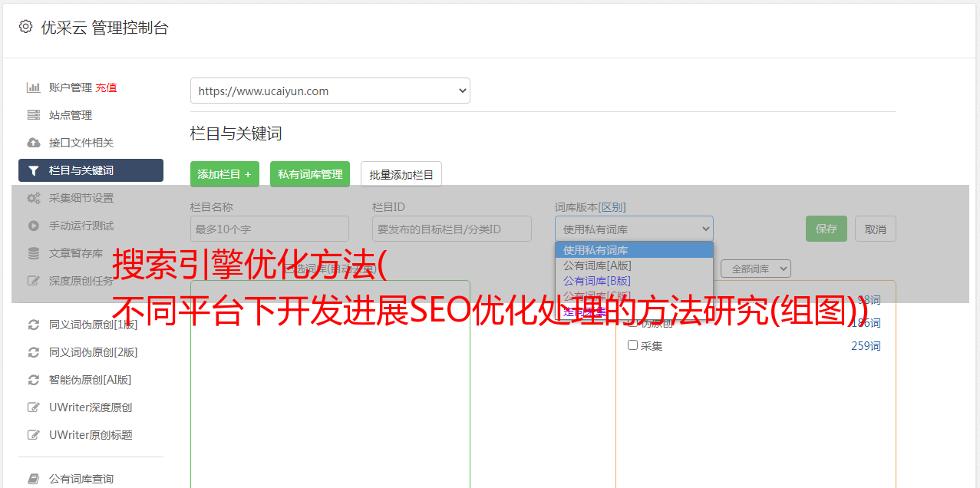Click the edit icon for 深度原创任务
The height and width of the screenshot is (488, 980).
[x=33, y=281]
